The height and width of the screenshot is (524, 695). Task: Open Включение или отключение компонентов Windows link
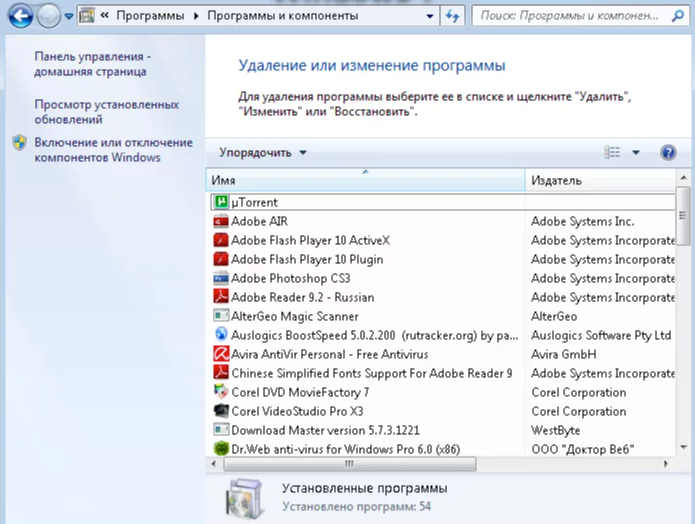[113, 150]
